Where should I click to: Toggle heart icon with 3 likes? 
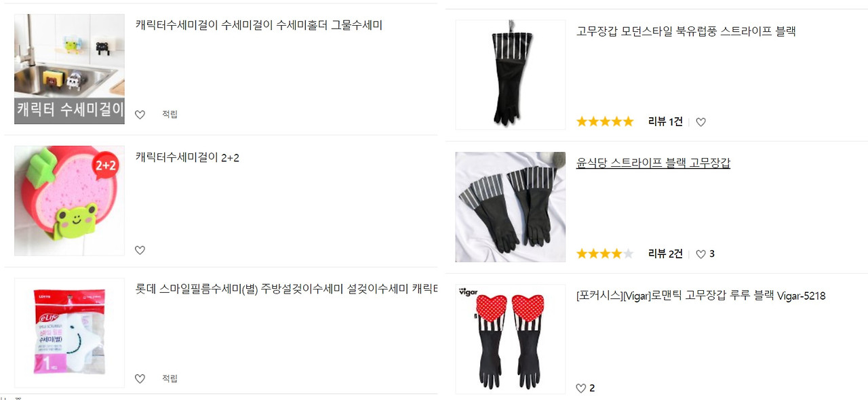pyautogui.click(x=701, y=254)
